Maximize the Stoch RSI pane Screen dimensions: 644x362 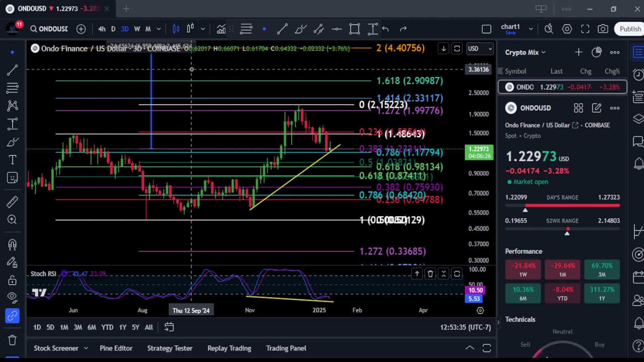click(x=457, y=274)
